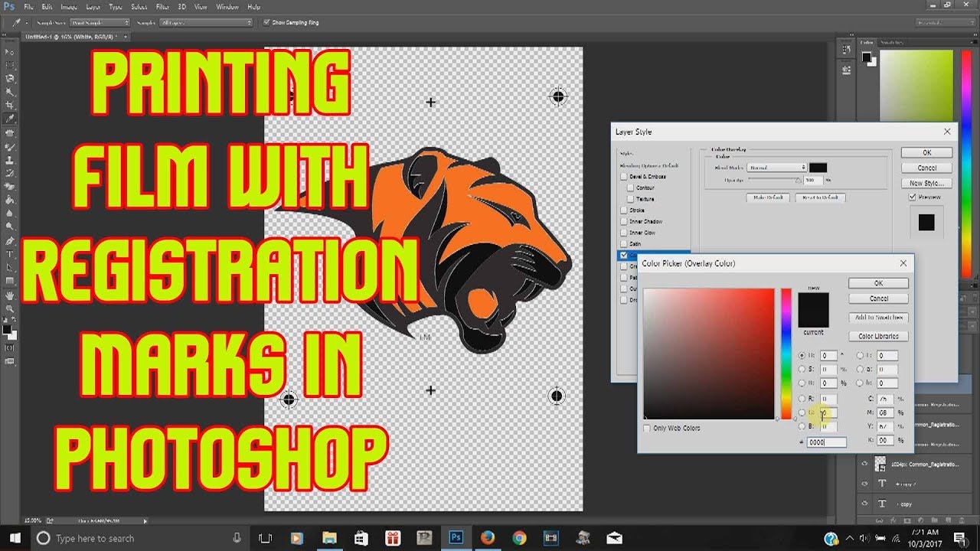The image size is (980, 551).
Task: Select the History Brush tool
Action: click(x=10, y=173)
